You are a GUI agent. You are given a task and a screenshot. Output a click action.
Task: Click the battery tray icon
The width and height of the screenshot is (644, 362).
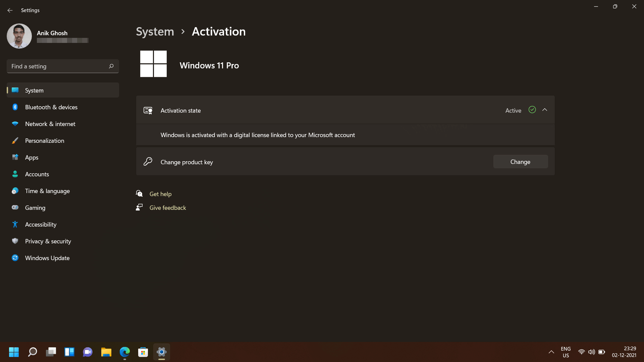[602, 352]
